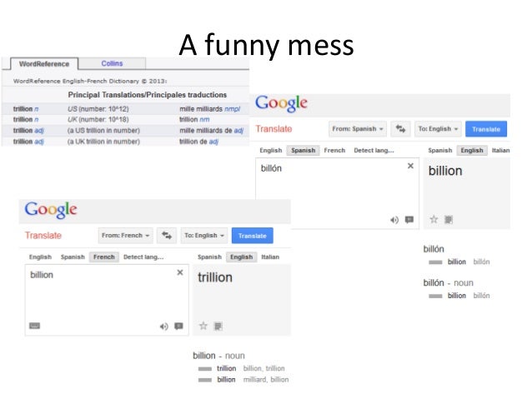Select Italian as target in Spanish translator
This screenshot has height=399, width=532.
[500, 150]
